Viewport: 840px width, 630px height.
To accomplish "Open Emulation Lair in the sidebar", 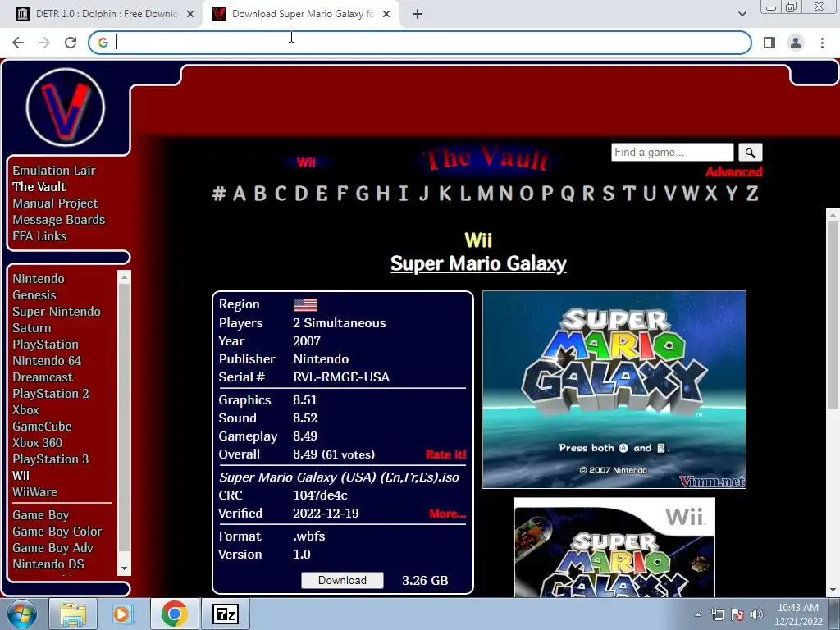I will click(x=54, y=171).
